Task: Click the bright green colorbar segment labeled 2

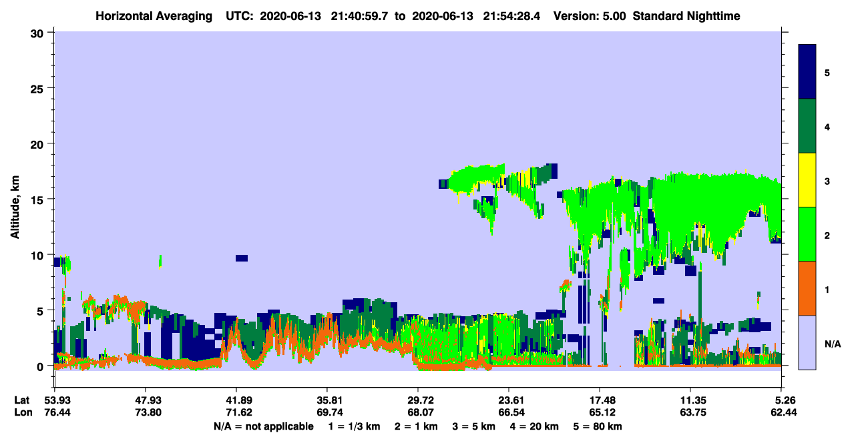Action: click(807, 234)
